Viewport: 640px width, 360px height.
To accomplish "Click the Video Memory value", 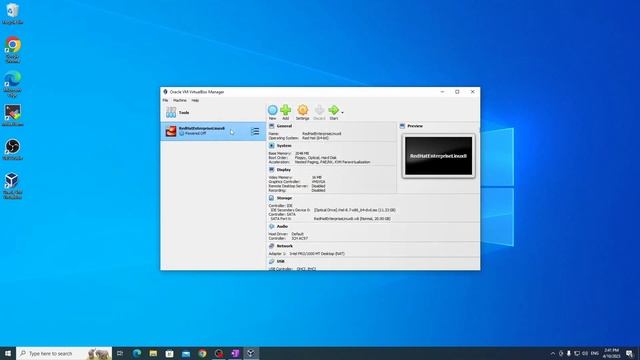I will point(317,178).
